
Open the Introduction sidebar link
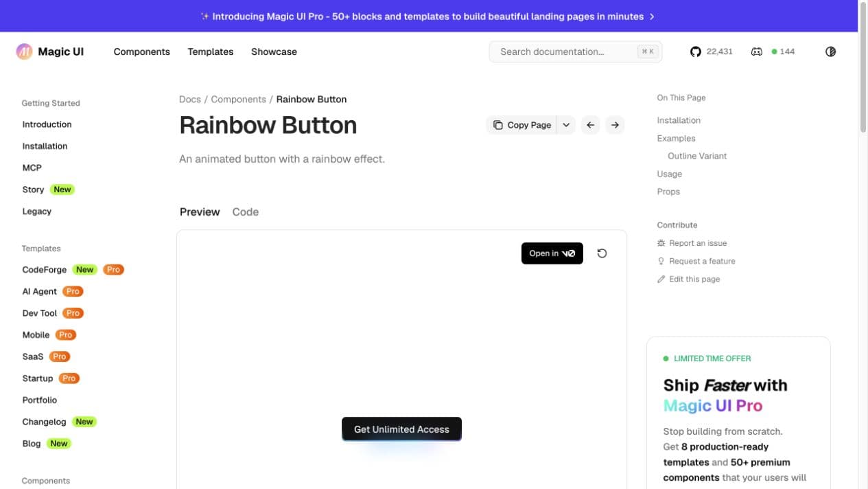coord(47,124)
